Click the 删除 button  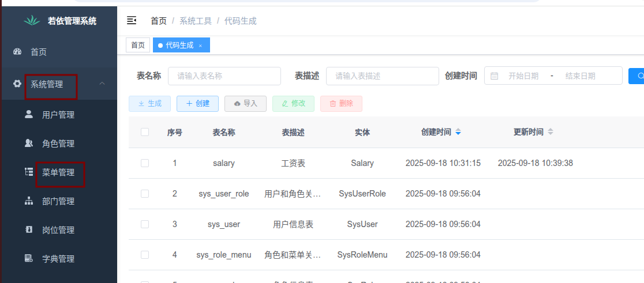click(341, 104)
